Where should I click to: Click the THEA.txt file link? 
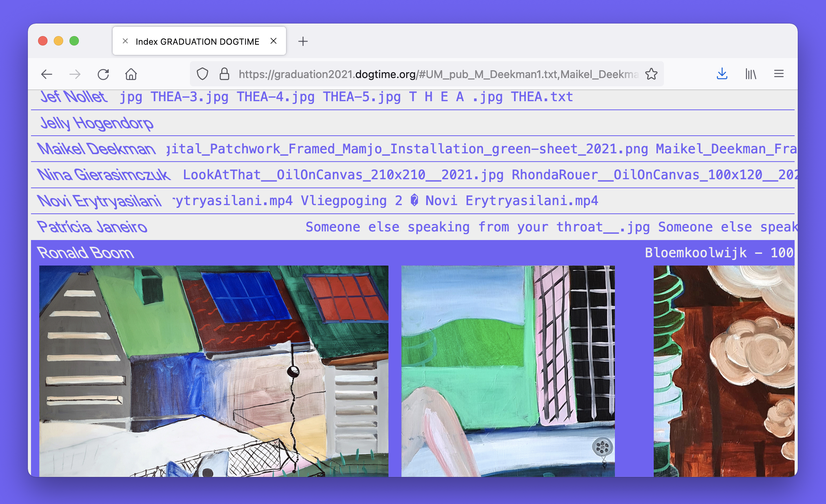542,97
